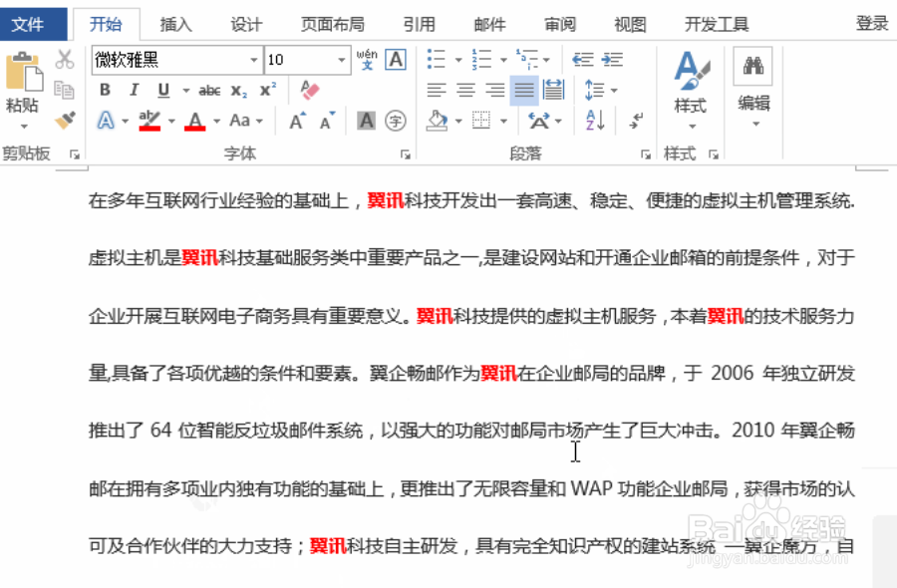The width and height of the screenshot is (897, 588).
Task: Open underline style dropdown arrow
Action: (x=186, y=91)
